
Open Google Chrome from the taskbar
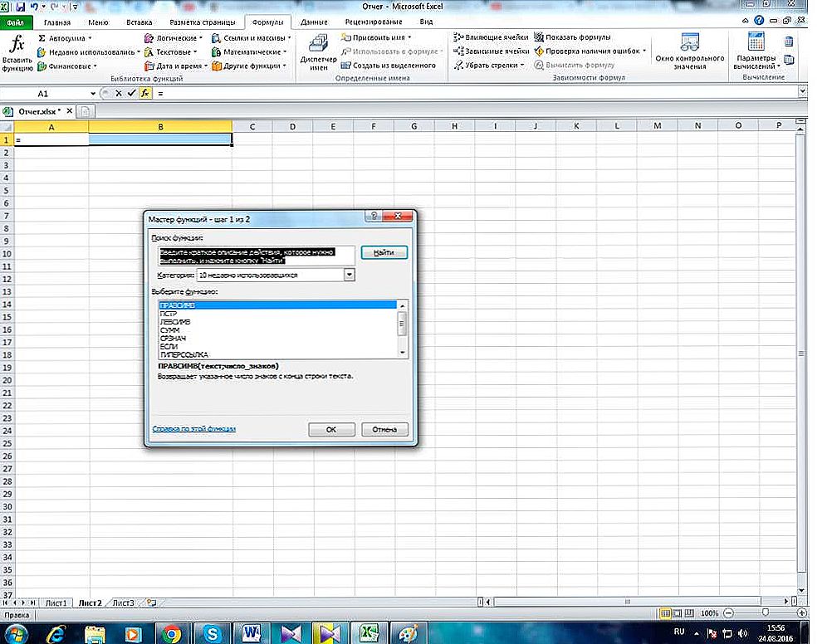(x=172, y=632)
